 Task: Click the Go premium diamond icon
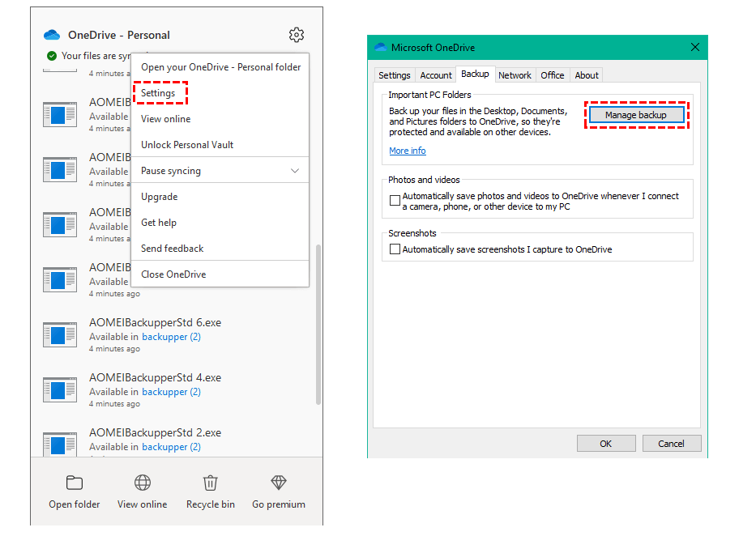click(279, 482)
